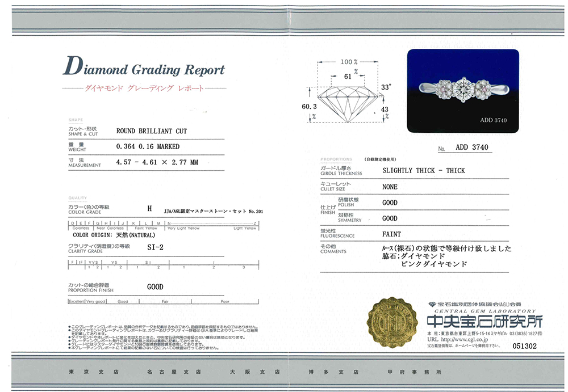Click the "GOOD" value in the Polish row
568x392 pixels.
click(x=390, y=203)
